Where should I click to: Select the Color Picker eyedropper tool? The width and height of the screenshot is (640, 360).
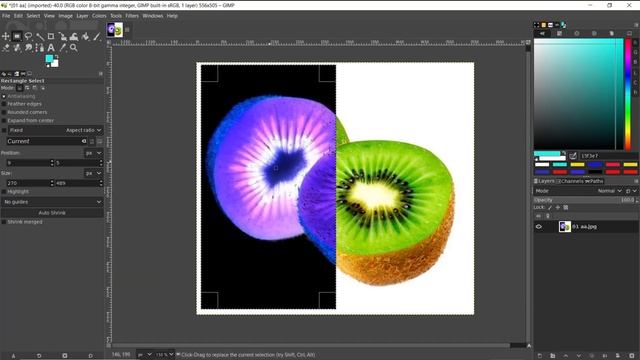[62, 48]
